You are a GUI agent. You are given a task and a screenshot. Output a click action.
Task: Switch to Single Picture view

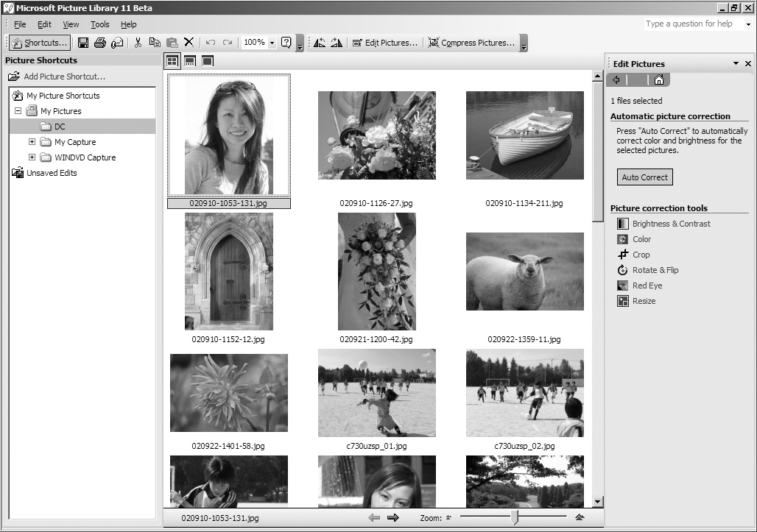(x=208, y=61)
